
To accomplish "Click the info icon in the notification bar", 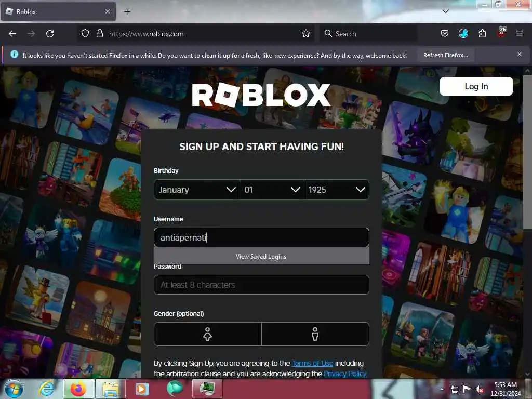I will [14, 54].
